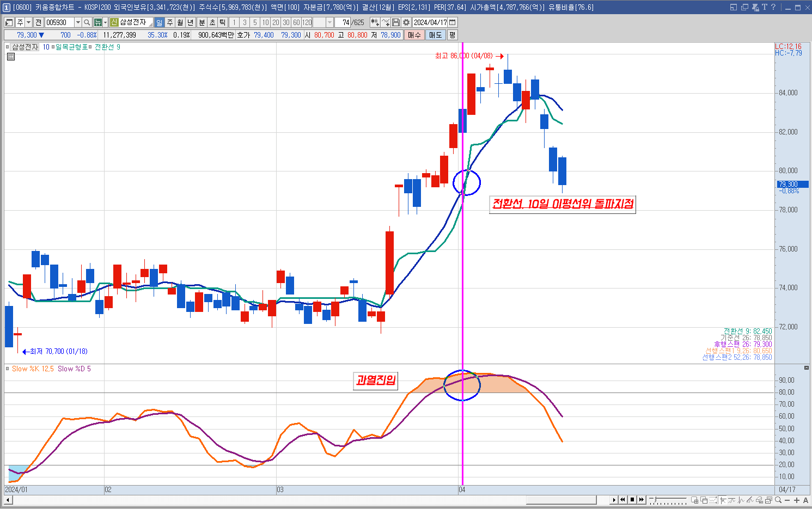This screenshot has width=812, height=509.
Task: Click the 일목균형표 indicator label
Action: [71, 47]
